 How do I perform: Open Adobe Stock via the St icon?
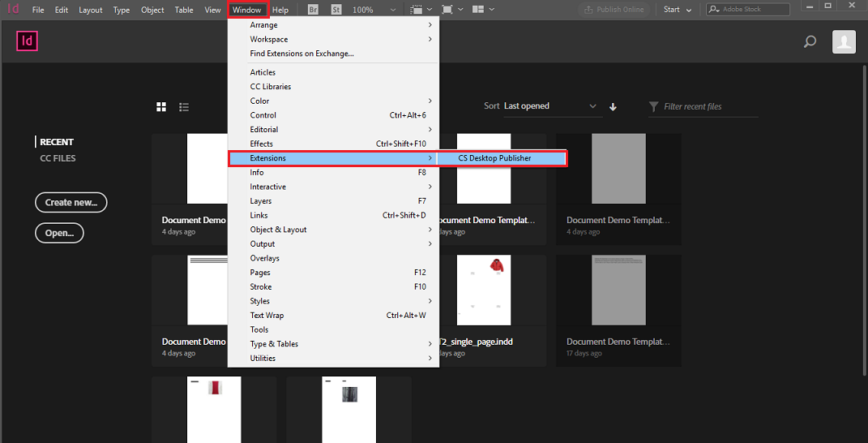336,10
